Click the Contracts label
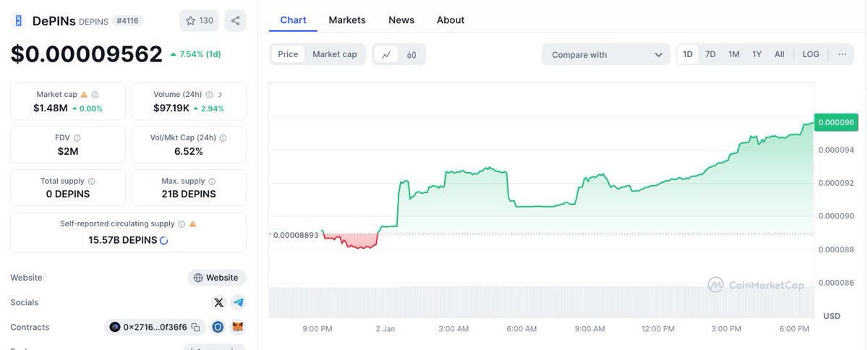The height and width of the screenshot is (350, 868). click(30, 328)
